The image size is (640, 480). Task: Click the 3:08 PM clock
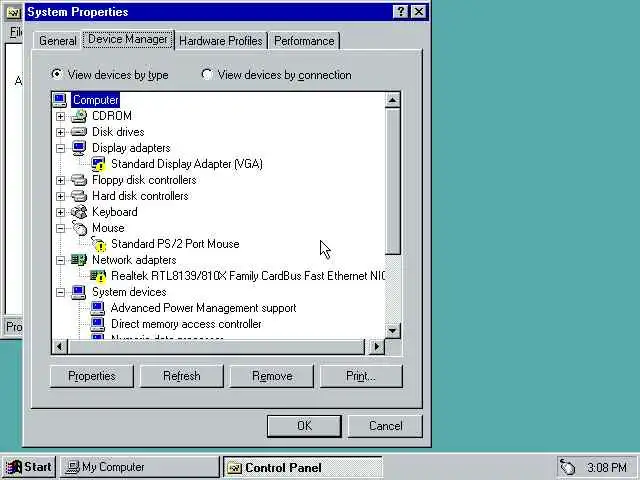607,467
